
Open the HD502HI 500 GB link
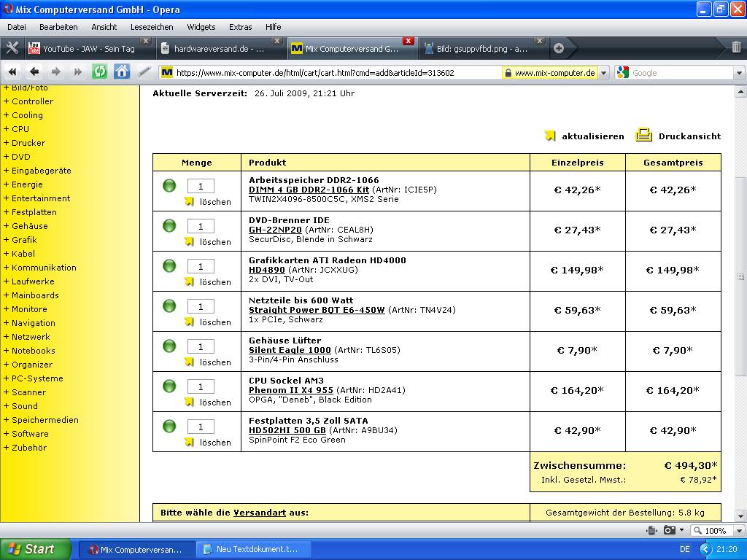(287, 430)
